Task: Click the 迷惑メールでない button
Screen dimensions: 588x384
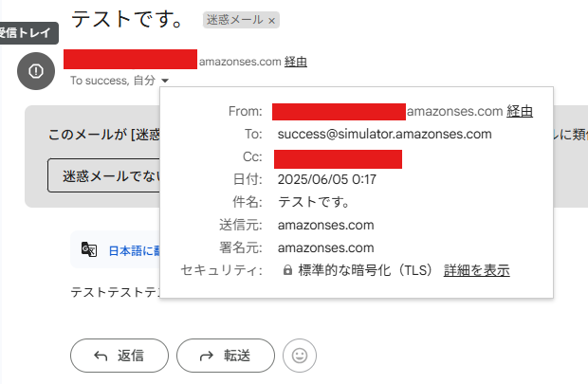Action: (104, 175)
